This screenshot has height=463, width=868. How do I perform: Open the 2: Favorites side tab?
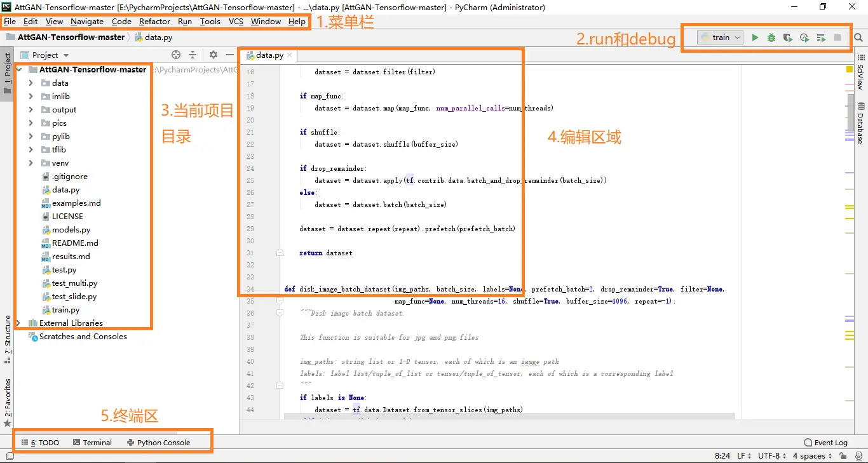point(8,403)
